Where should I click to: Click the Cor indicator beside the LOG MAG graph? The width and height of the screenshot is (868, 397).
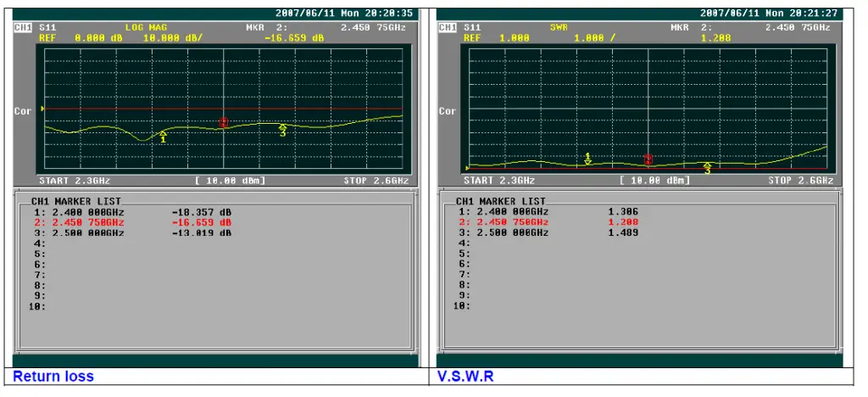pyautogui.click(x=23, y=111)
